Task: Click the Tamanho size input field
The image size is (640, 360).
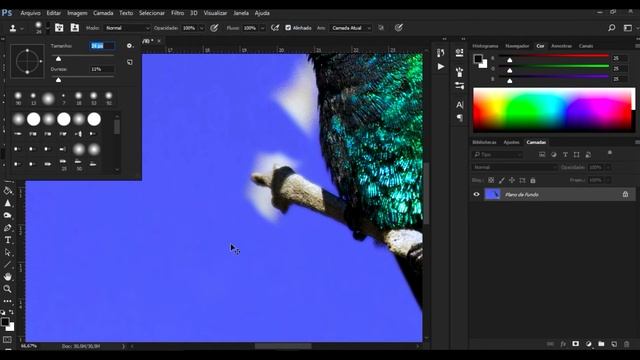Action: click(x=102, y=46)
